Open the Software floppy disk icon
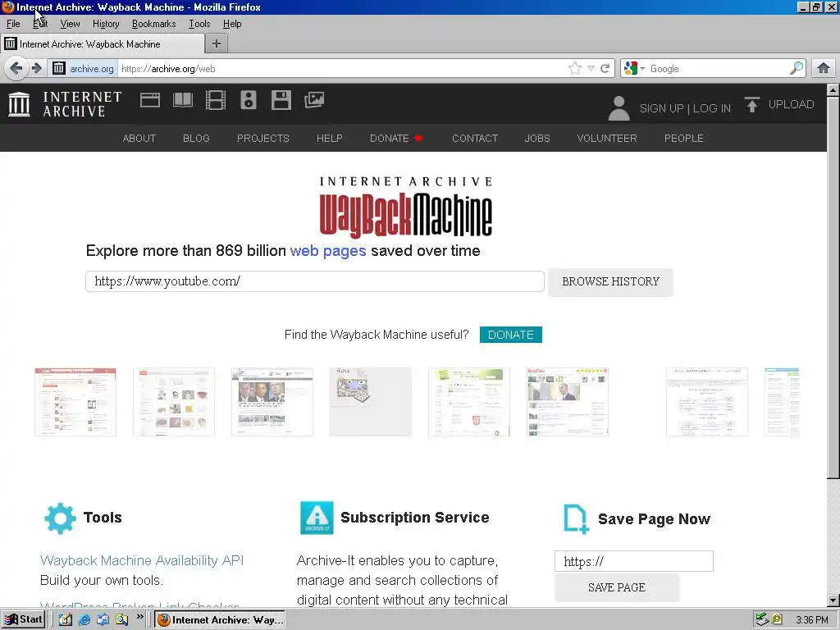 pyautogui.click(x=281, y=100)
